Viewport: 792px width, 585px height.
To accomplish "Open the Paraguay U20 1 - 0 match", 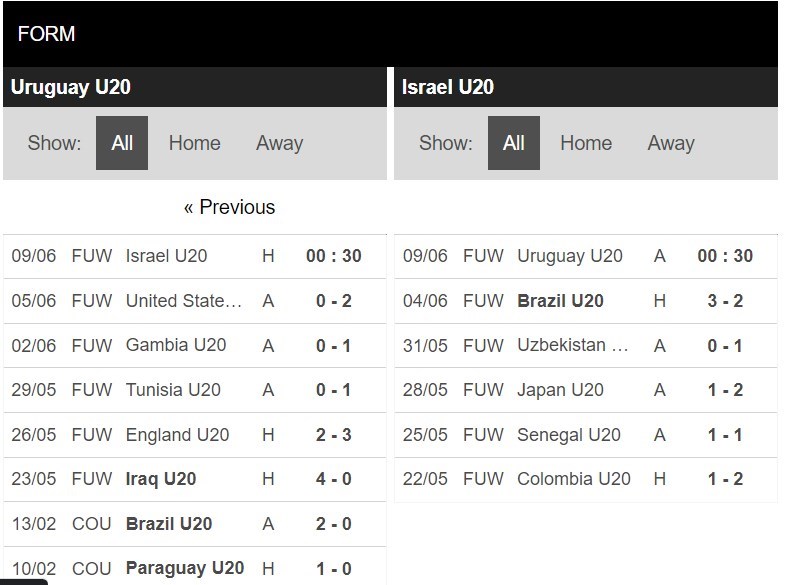I will pyautogui.click(x=195, y=568).
